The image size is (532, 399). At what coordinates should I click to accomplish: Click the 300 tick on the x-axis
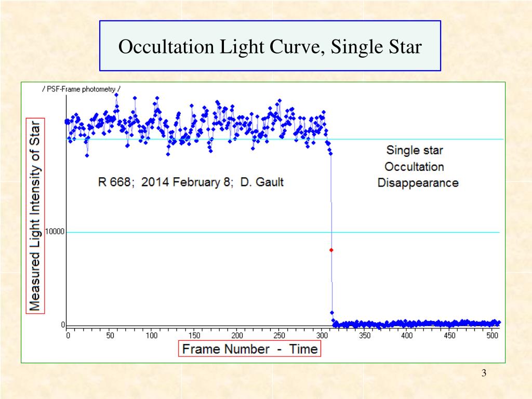(322, 336)
